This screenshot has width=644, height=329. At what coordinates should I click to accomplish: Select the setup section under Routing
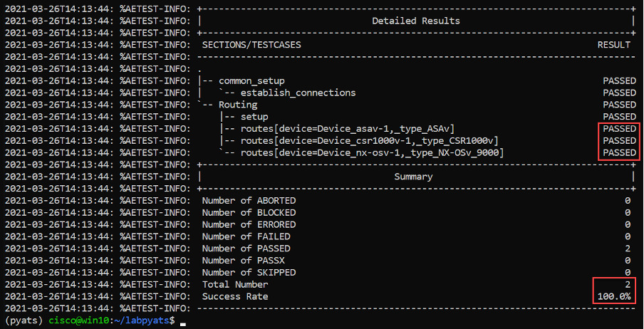coord(254,117)
